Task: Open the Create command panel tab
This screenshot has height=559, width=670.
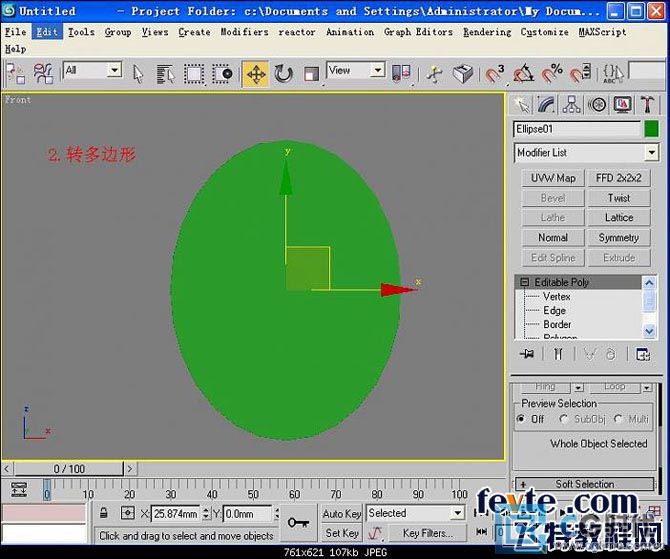Action: (x=522, y=104)
